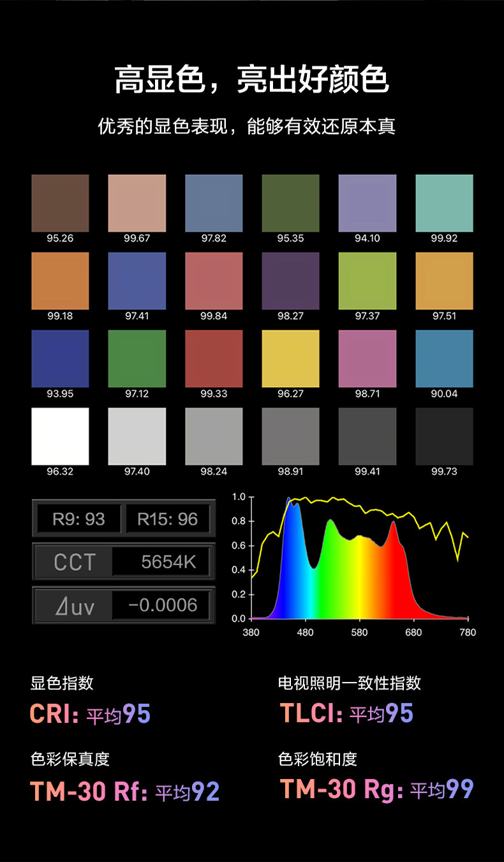Pick the near-black swatch labeled 99.73

coord(444,437)
